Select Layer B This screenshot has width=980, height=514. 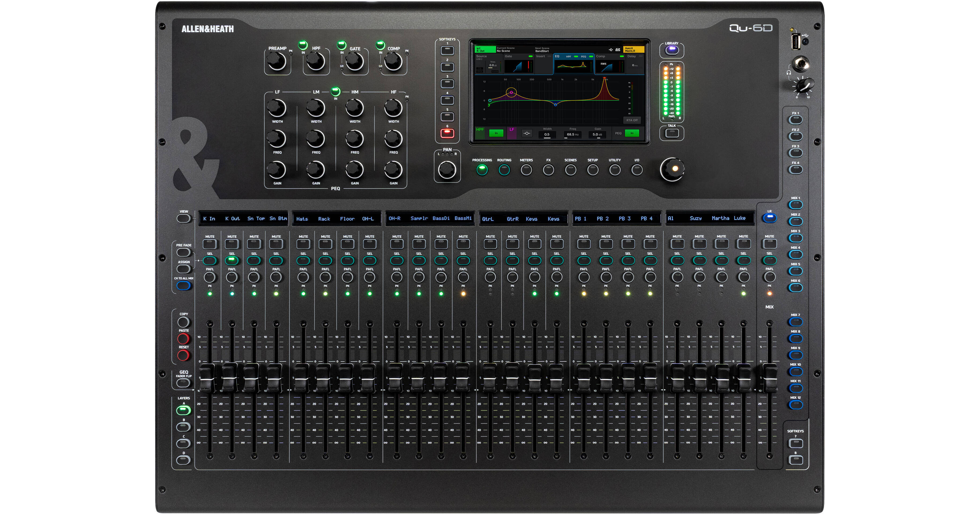coord(183,426)
